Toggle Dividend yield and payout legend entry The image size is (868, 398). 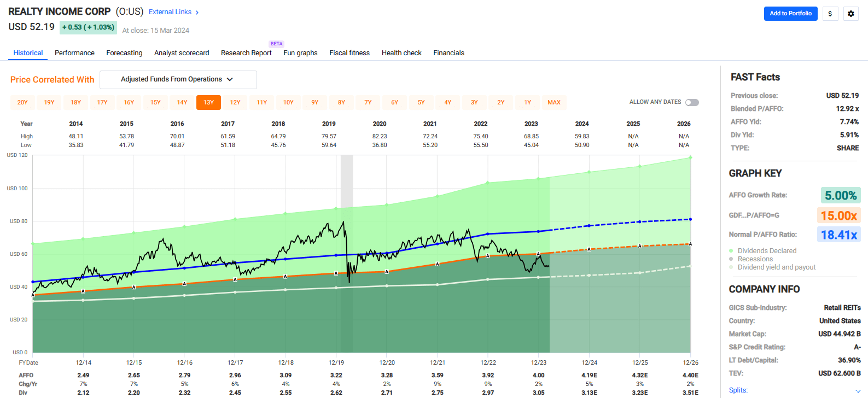point(776,267)
